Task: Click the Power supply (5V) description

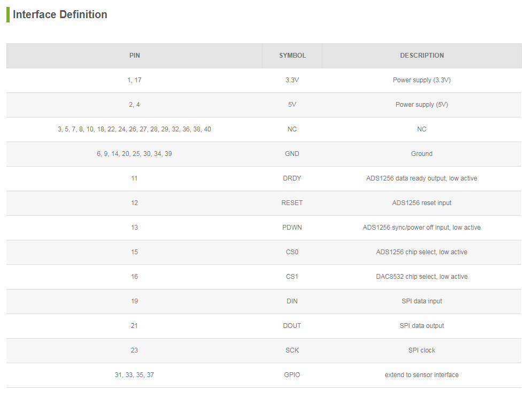Action: pos(422,105)
